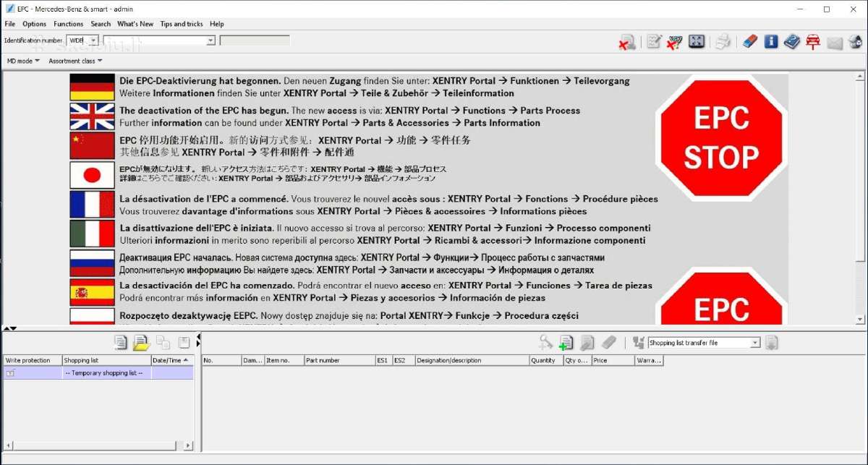Click the rightmost toolbar icon beside envelope
Image resolution: width=868 pixels, height=465 pixels.
coord(856,42)
